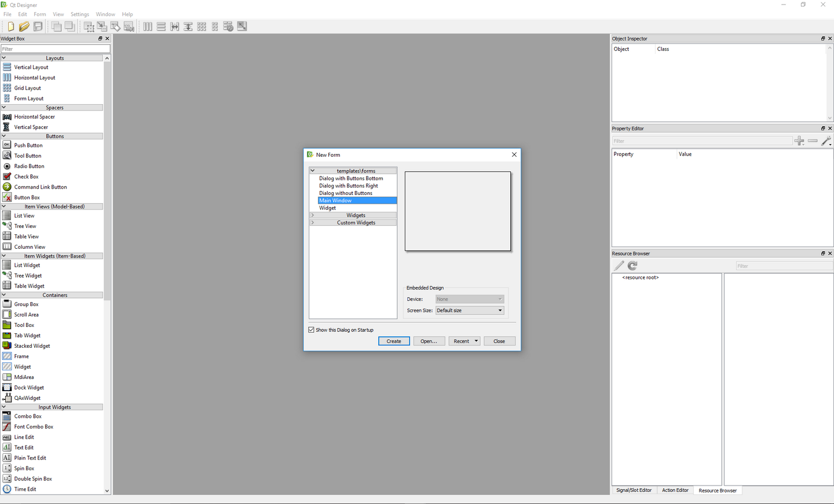Viewport: 834px width, 504px height.
Task: Click the Lay Out Vertically toolbar icon
Action: point(161,26)
